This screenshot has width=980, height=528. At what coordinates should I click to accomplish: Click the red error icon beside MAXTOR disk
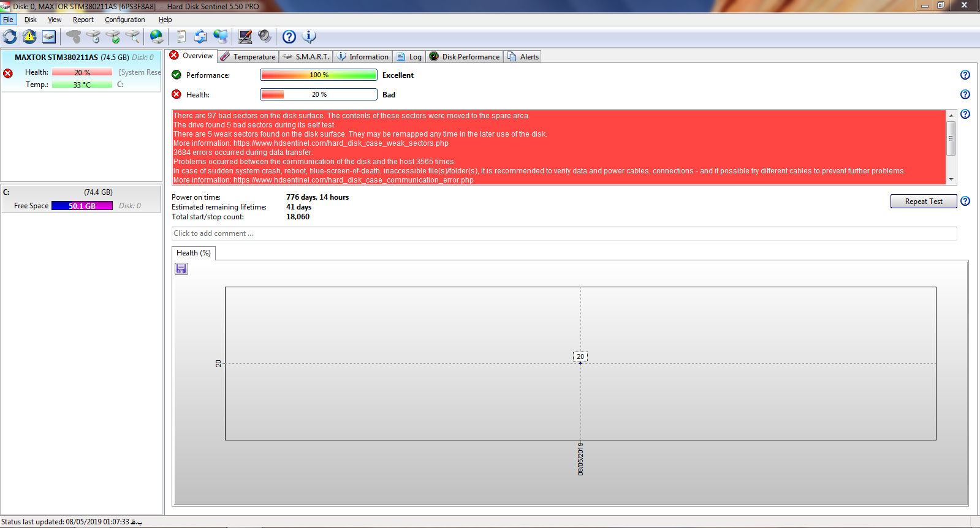pos(8,74)
